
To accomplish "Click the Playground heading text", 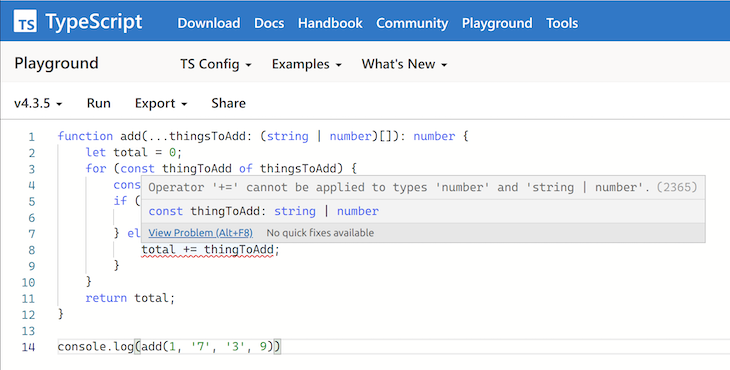I will point(56,63).
